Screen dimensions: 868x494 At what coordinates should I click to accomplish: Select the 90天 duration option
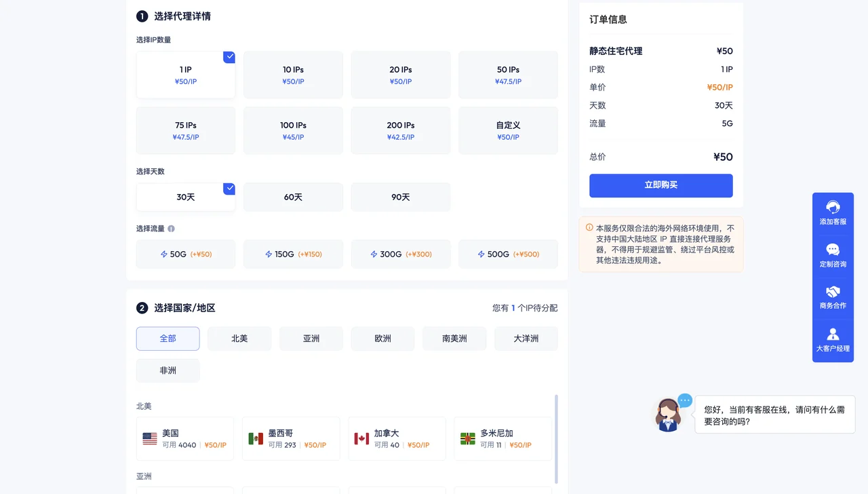(401, 197)
